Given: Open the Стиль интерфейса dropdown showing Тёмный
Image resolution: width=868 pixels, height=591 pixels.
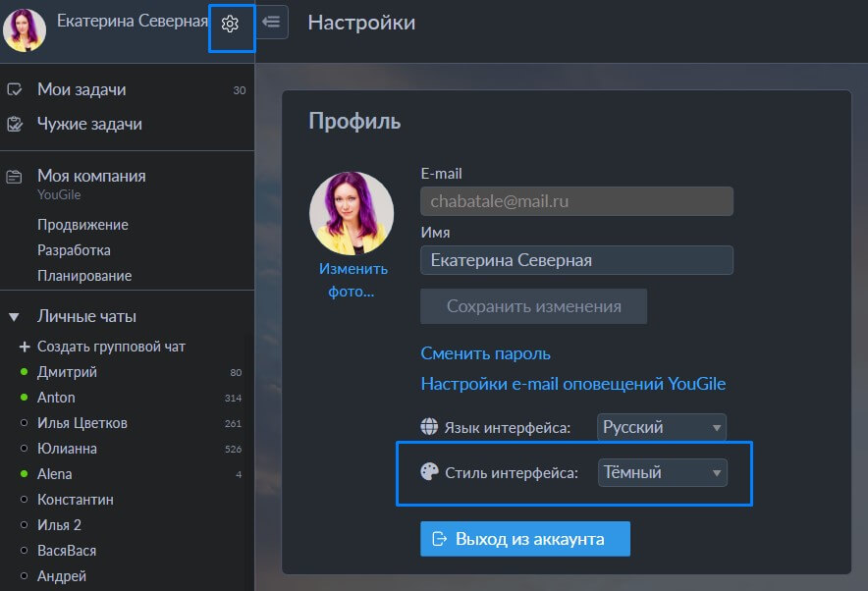Looking at the screenshot, I should click(662, 472).
